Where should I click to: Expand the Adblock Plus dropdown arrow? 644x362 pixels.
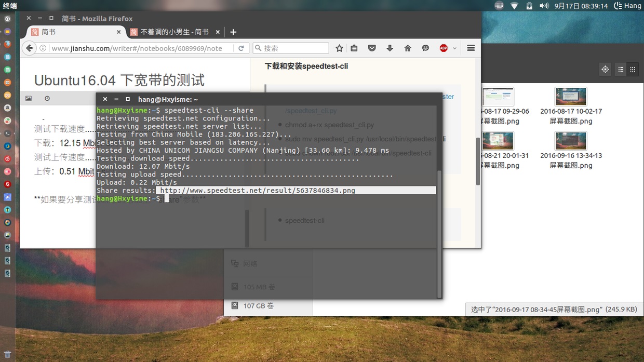454,48
